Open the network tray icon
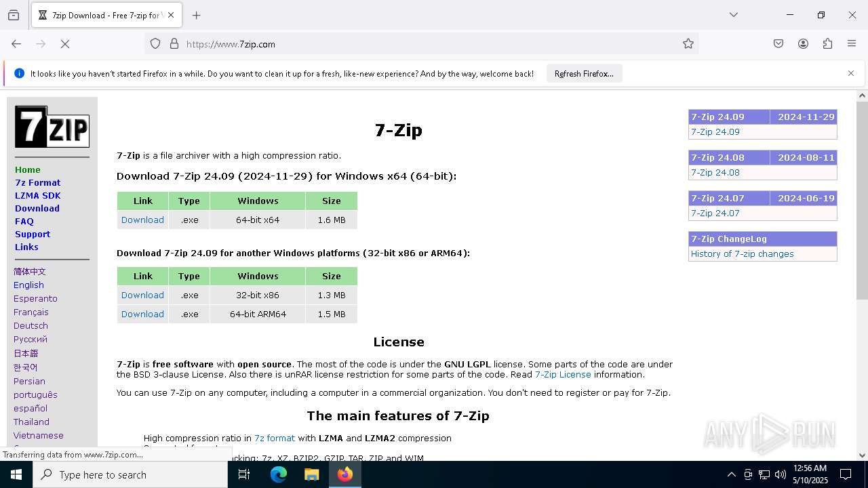This screenshot has width=868, height=488. [764, 474]
